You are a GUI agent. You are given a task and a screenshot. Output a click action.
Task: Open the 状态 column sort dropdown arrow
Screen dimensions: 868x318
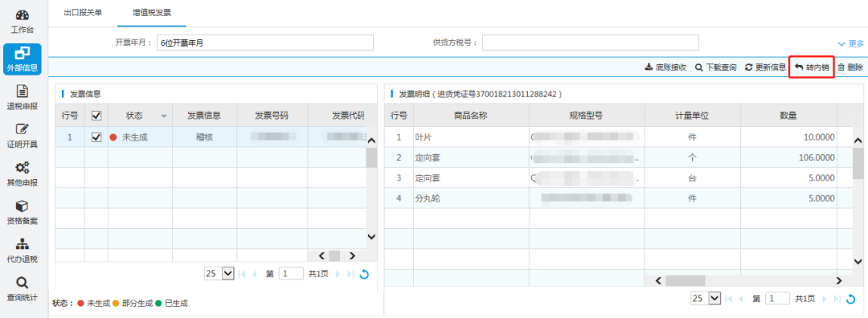(x=164, y=116)
